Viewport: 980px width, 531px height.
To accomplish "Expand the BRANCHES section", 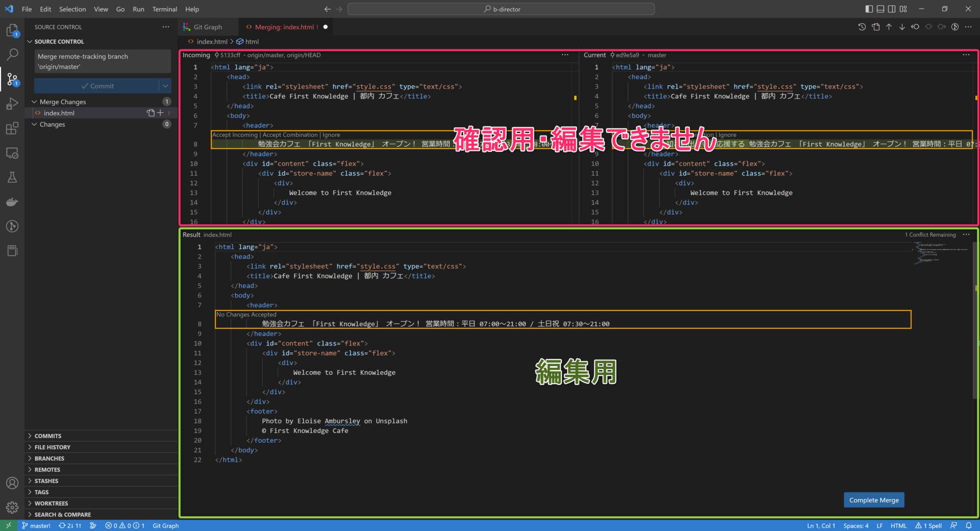I will click(x=49, y=458).
